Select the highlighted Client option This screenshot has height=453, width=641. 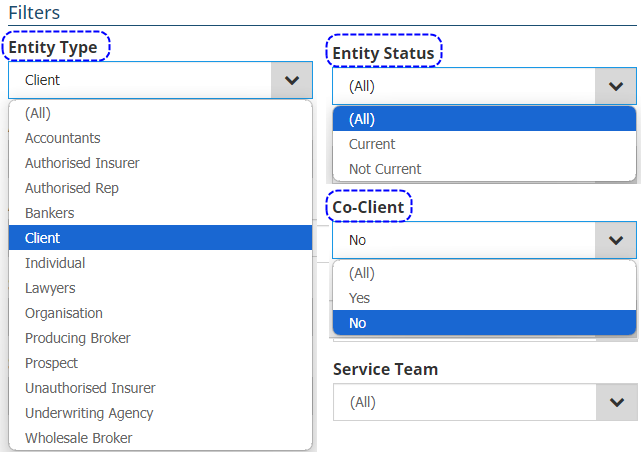pos(43,238)
